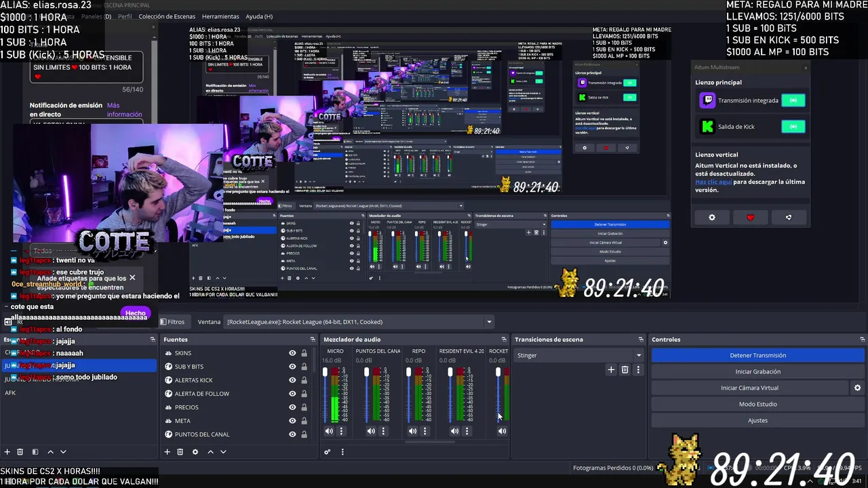Add a scene transition with plus icon
Image resolution: width=868 pixels, height=488 pixels.
(611, 369)
